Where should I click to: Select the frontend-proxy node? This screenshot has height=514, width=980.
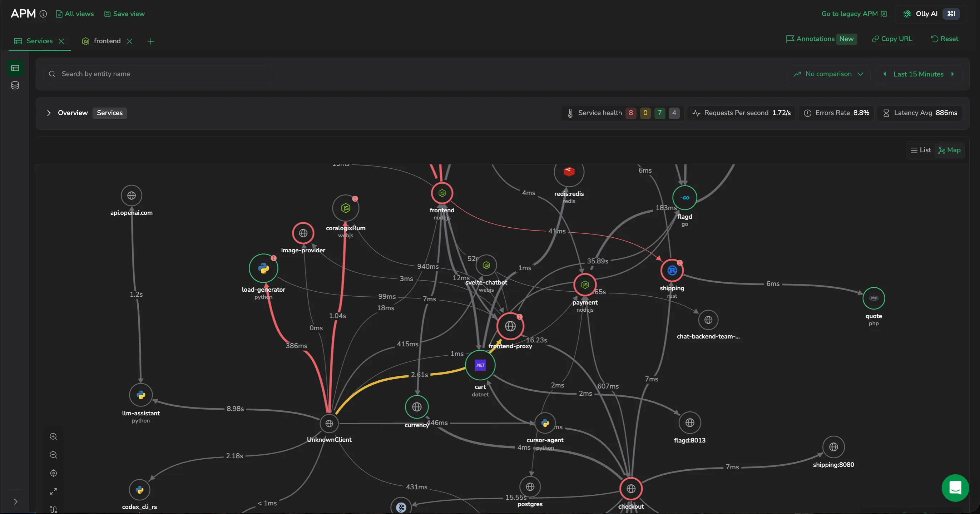(510, 326)
